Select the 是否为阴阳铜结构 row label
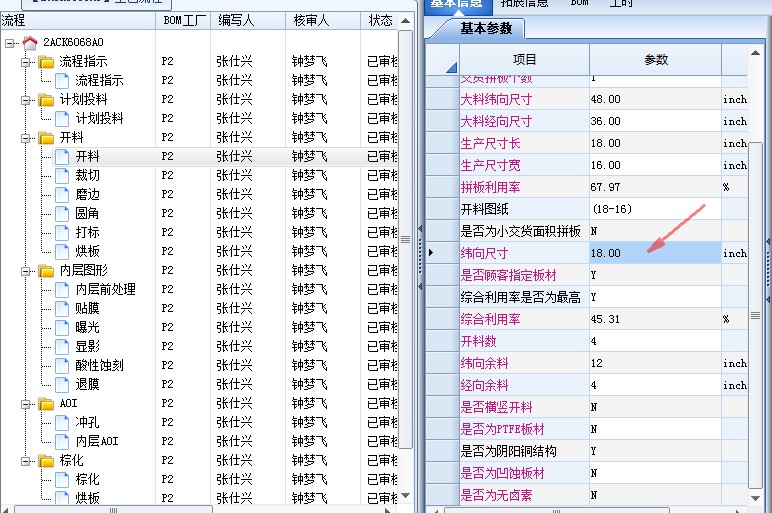The height and width of the screenshot is (513, 772). pos(509,451)
